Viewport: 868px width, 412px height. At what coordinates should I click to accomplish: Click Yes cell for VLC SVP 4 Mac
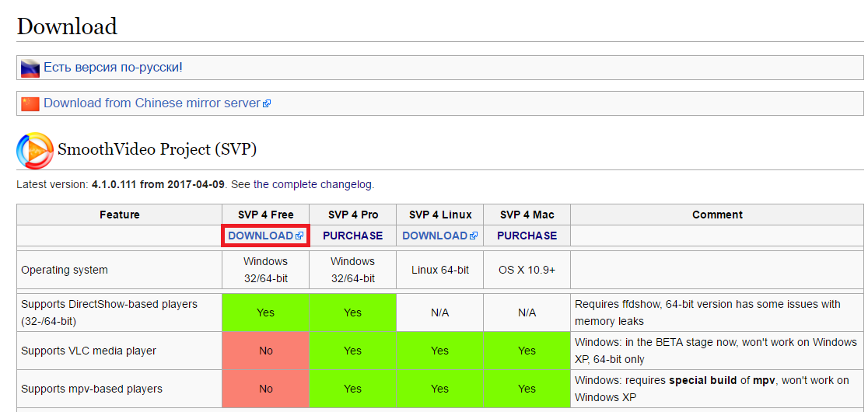527,351
